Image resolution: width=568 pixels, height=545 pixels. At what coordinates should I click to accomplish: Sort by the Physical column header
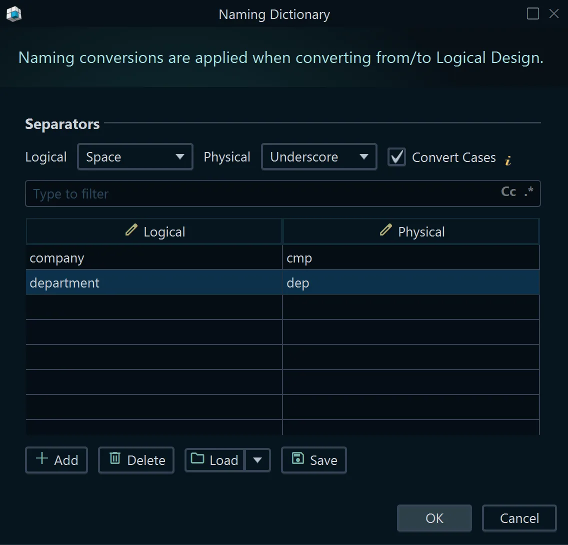pos(411,231)
